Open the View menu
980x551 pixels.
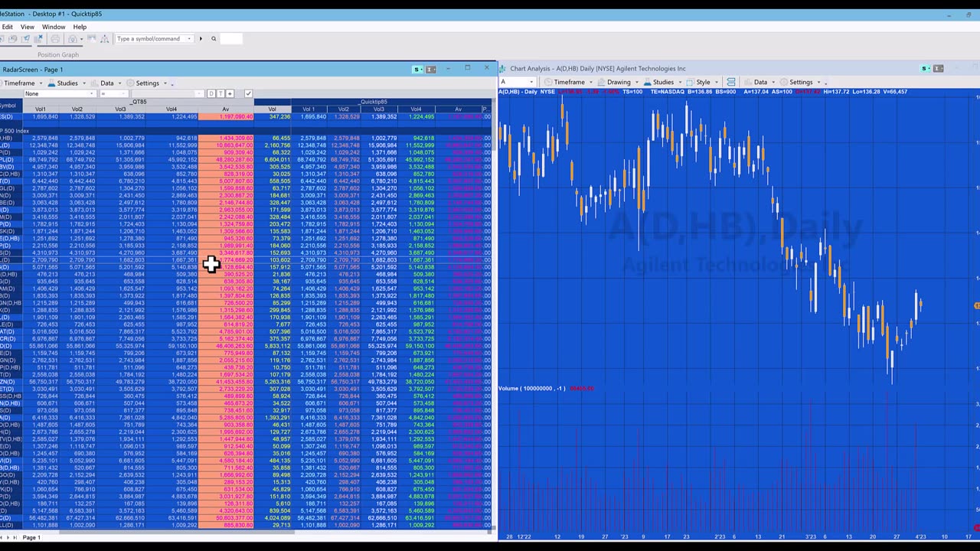pos(27,27)
